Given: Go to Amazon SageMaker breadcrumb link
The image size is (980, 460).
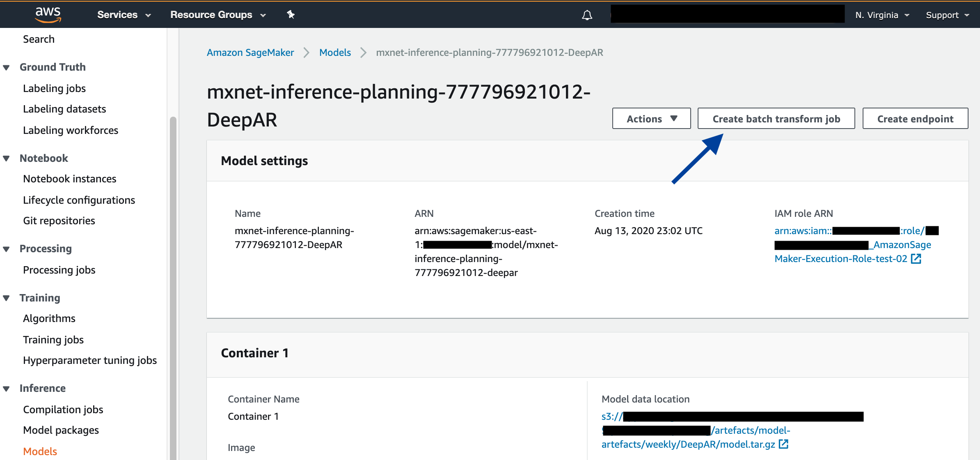Looking at the screenshot, I should point(250,53).
